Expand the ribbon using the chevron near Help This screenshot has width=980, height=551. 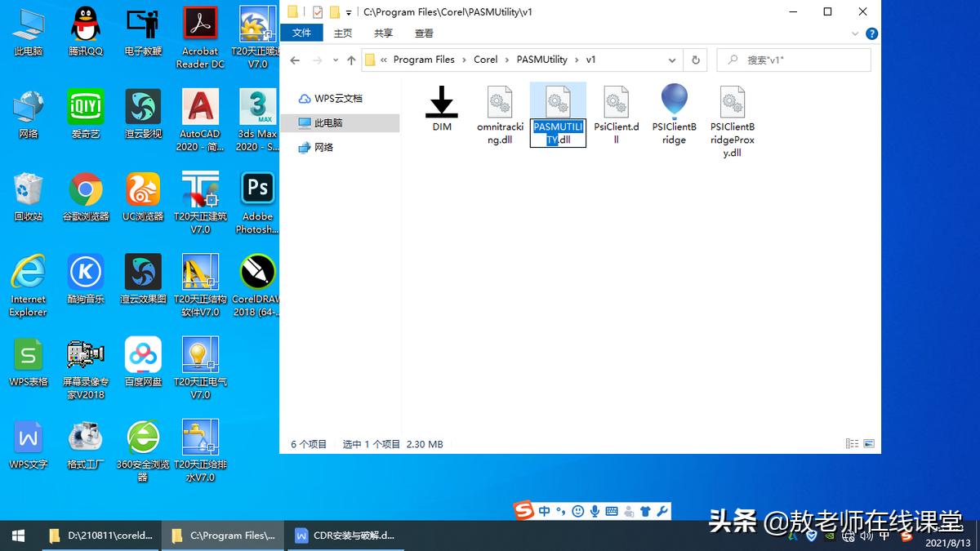point(854,33)
